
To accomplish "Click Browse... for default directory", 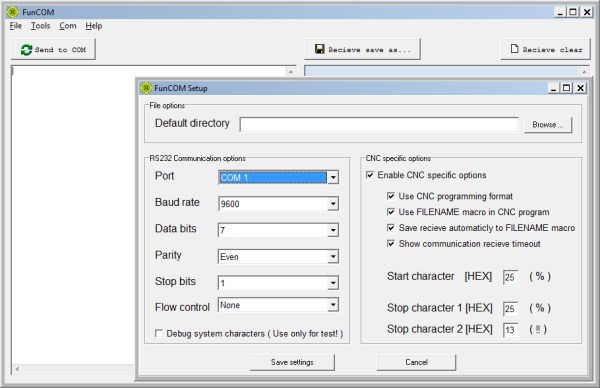I will [548, 125].
